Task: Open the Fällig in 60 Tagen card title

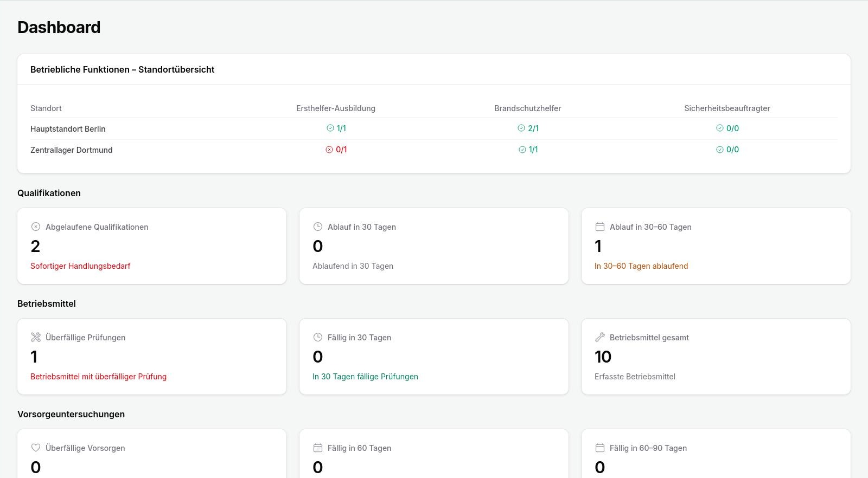Action: [x=359, y=448]
